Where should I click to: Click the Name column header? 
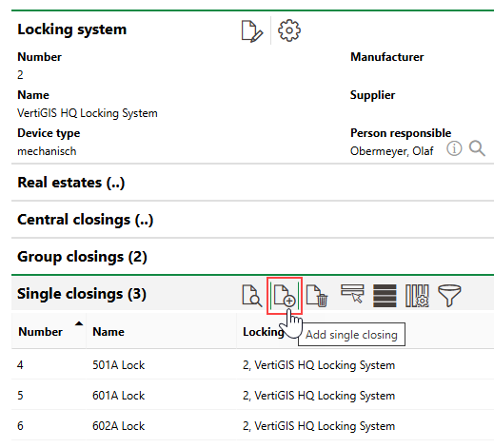[x=109, y=332]
